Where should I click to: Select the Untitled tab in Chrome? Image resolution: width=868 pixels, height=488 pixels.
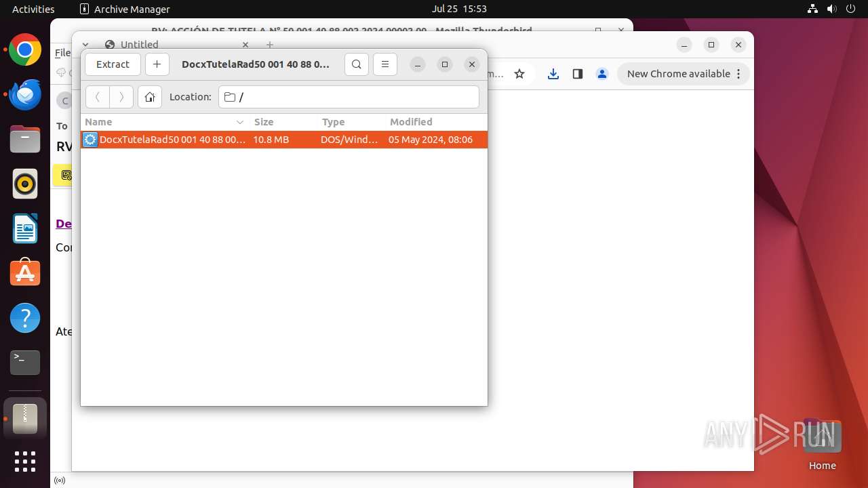pyautogui.click(x=178, y=45)
